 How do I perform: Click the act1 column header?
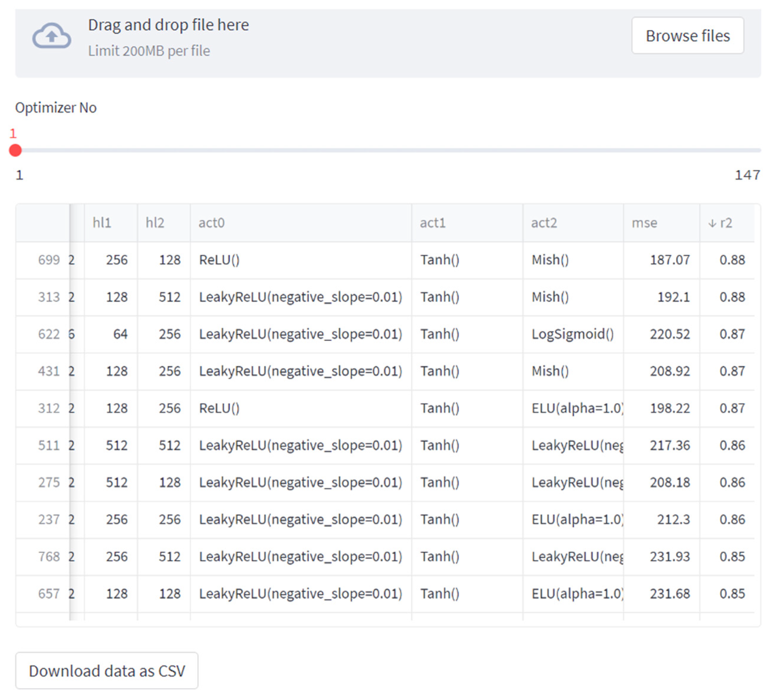tap(432, 223)
